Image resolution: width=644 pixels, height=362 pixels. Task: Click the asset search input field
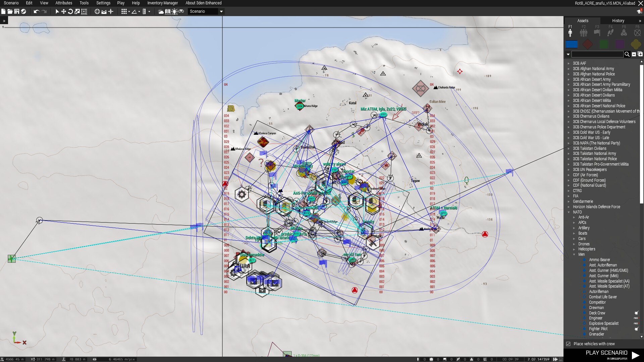(597, 54)
